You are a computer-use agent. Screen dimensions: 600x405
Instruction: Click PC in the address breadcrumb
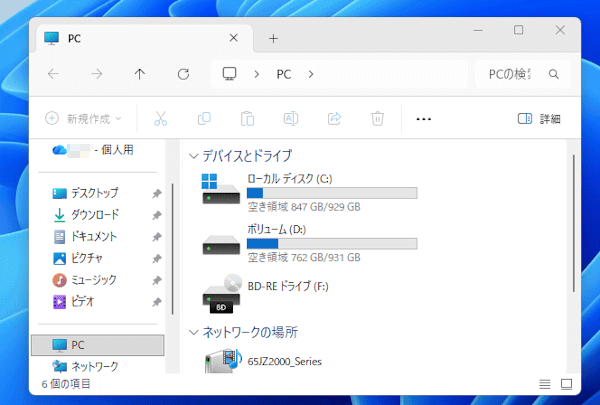pyautogui.click(x=284, y=74)
